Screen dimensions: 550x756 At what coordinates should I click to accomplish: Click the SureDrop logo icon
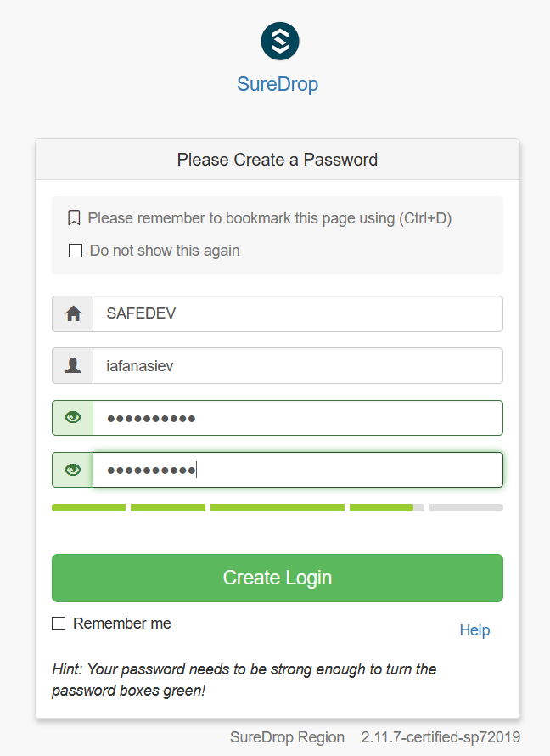(280, 42)
